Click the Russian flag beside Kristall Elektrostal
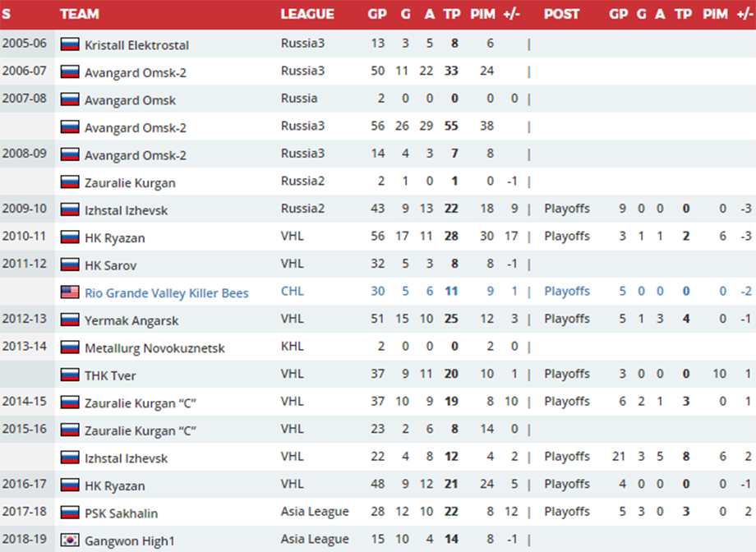Viewport: 756px width, 552px height. click(70, 44)
